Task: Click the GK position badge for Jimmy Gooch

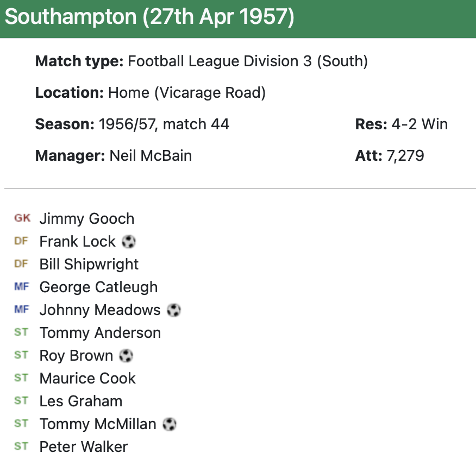Action: click(x=22, y=218)
